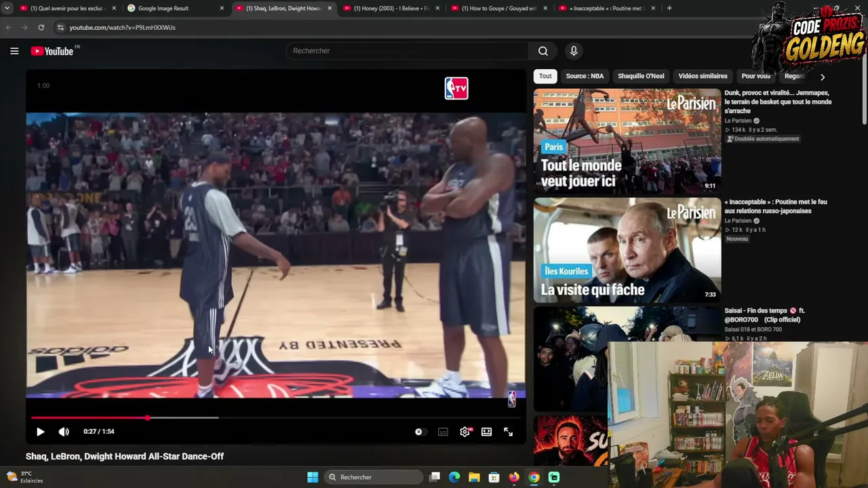Reload the current page
868x488 pixels.
[41, 28]
